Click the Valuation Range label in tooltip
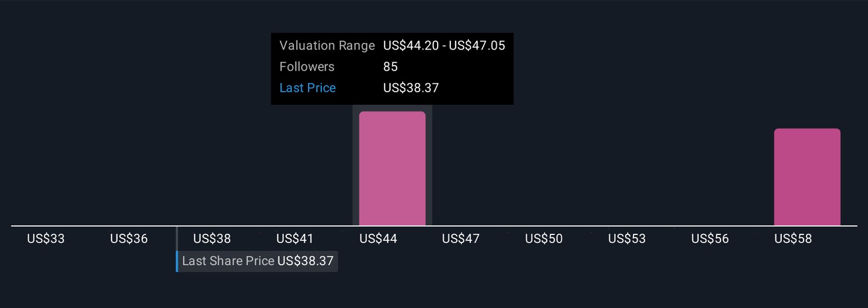This screenshot has height=308, width=868. [x=327, y=46]
